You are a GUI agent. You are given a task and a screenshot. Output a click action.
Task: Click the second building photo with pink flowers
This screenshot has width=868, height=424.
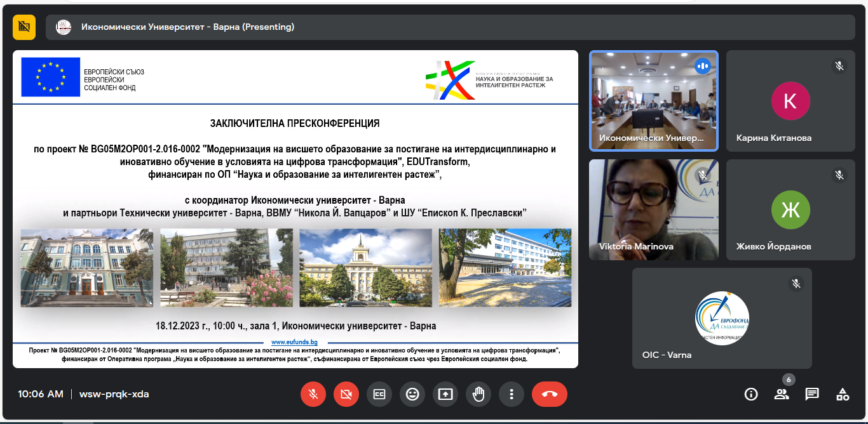pos(226,268)
